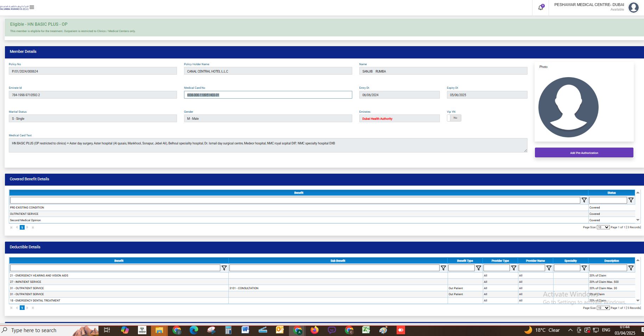Open Page Size dropdown in Covered Benefits

[603, 227]
